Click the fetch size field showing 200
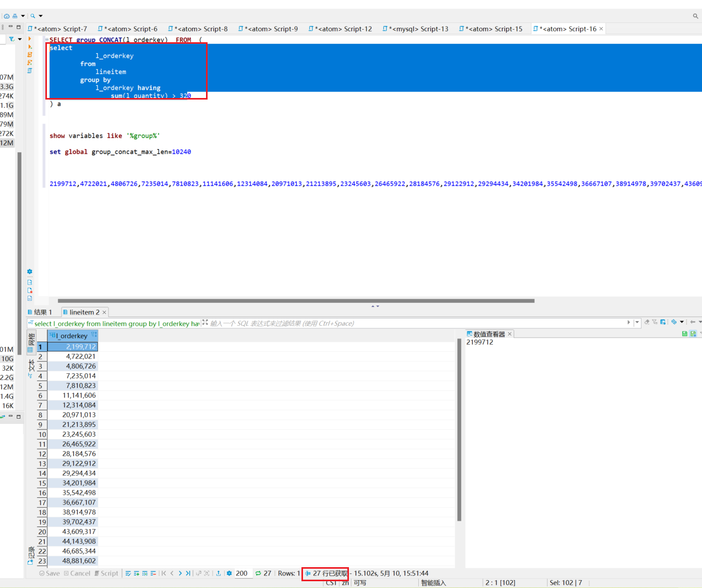The height and width of the screenshot is (588, 702). (x=243, y=573)
